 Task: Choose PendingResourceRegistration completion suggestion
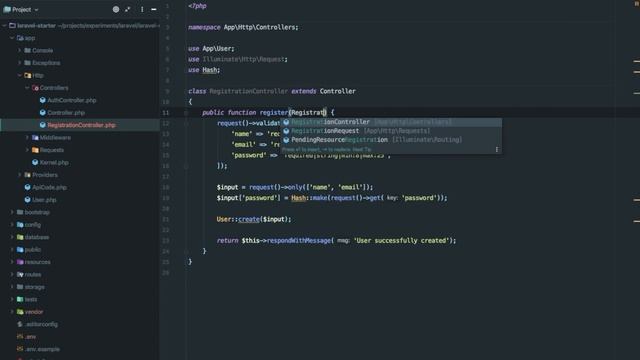pos(391,140)
